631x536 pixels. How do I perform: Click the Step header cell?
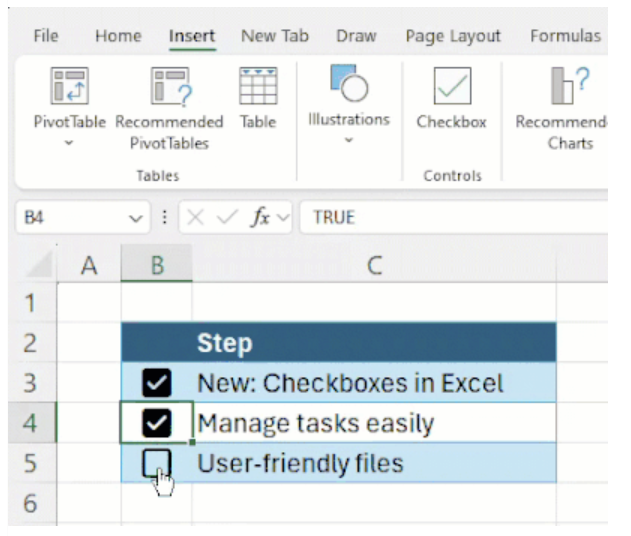[374, 342]
